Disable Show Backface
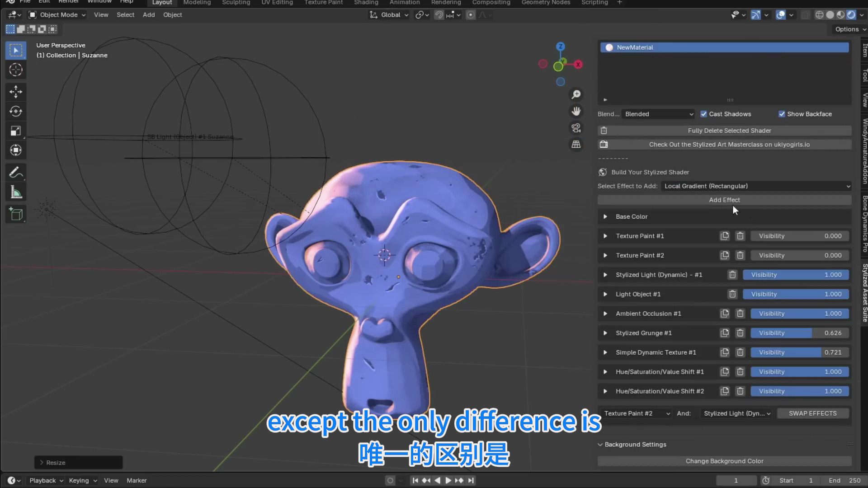Image resolution: width=868 pixels, height=488 pixels. click(782, 113)
